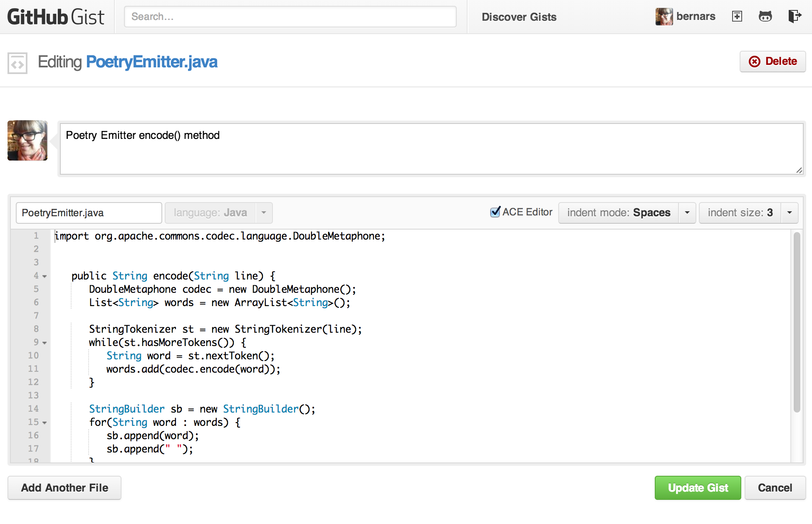Click the code editor vertical scrollbar

click(x=797, y=322)
